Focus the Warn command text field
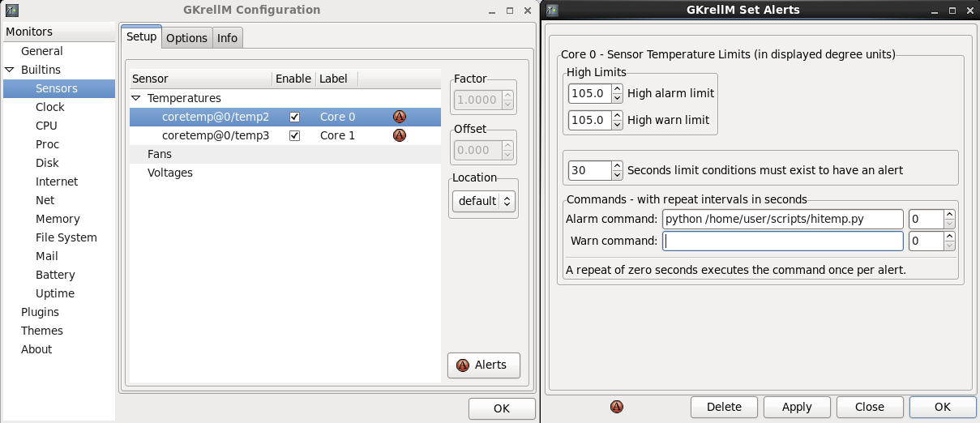This screenshot has height=423, width=980. (x=782, y=241)
